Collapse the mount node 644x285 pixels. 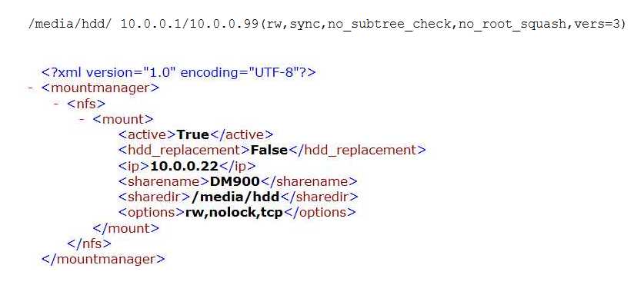tap(82, 119)
